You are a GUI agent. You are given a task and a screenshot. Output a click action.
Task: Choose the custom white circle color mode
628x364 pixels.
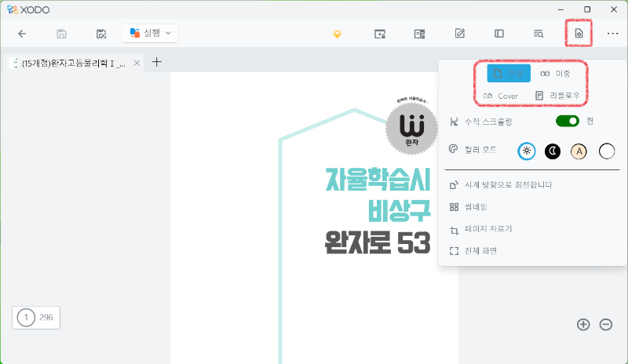(x=607, y=151)
